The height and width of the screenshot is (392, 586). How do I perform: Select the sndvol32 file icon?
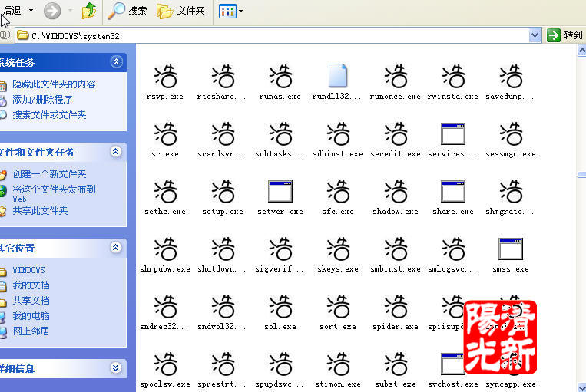click(x=223, y=306)
